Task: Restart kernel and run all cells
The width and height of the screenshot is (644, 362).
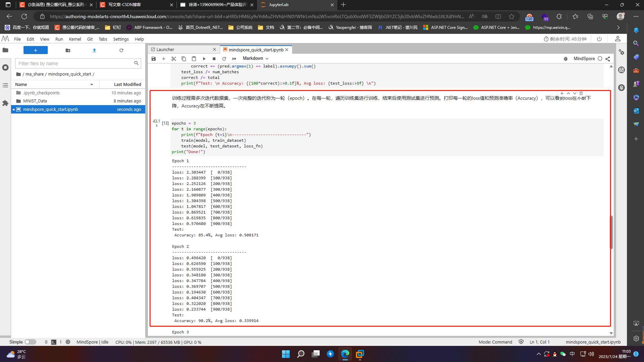Action: (234, 59)
